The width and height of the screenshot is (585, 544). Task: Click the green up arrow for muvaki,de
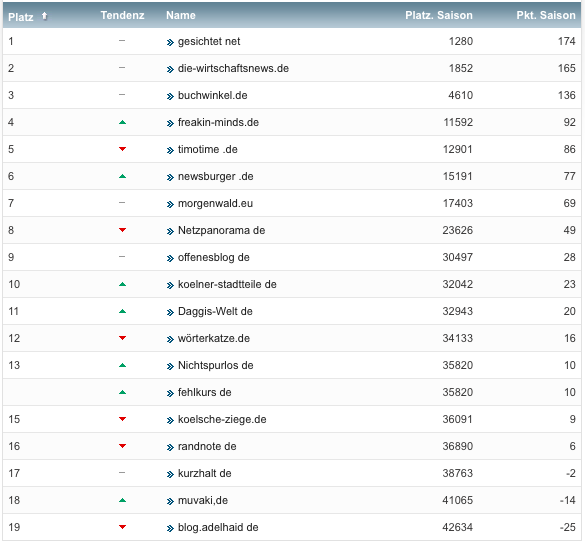(x=122, y=500)
